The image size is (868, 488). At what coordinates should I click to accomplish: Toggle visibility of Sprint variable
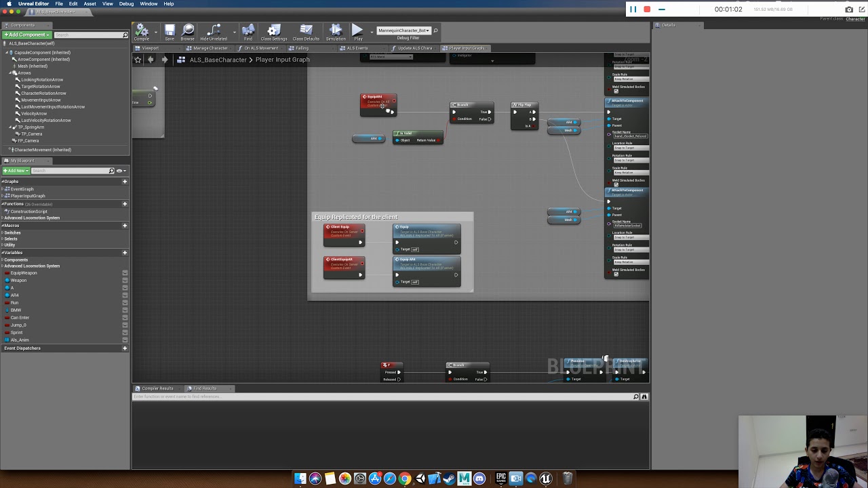[125, 333]
